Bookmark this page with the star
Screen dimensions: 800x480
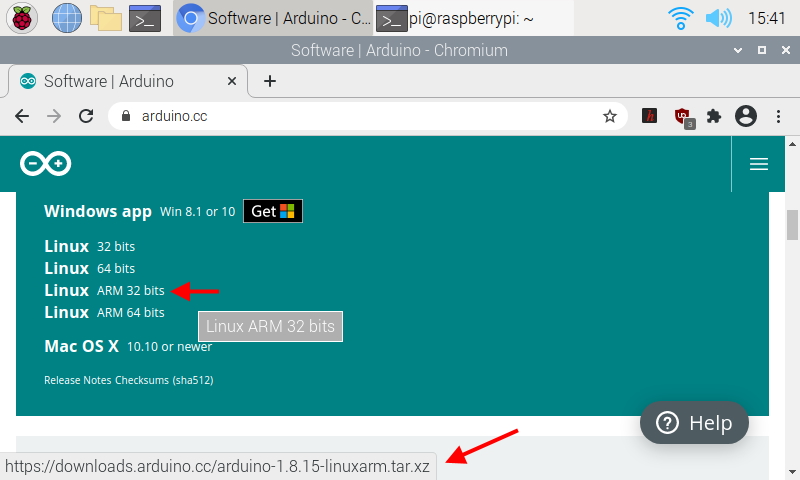click(610, 116)
